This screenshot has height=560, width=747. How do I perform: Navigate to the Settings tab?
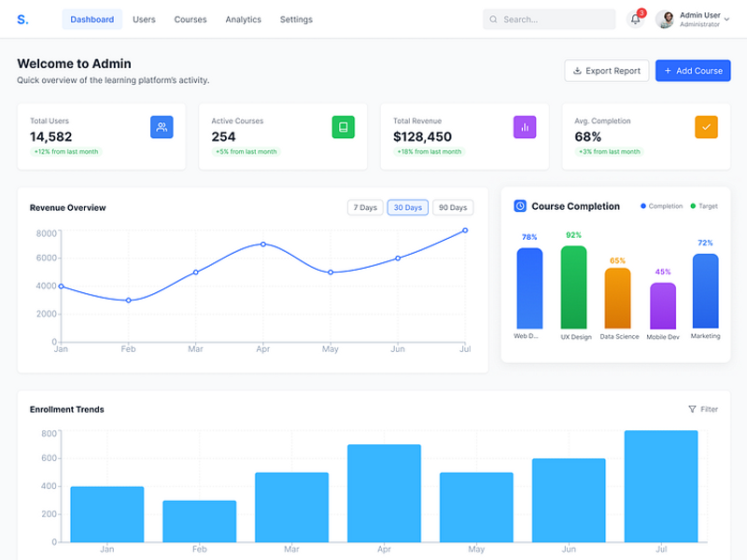click(x=296, y=20)
